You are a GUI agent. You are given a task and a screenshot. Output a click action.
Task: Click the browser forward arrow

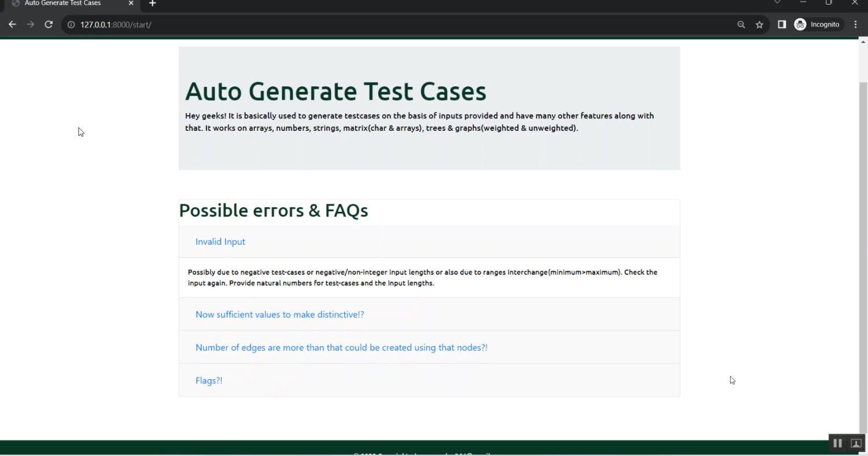point(30,24)
